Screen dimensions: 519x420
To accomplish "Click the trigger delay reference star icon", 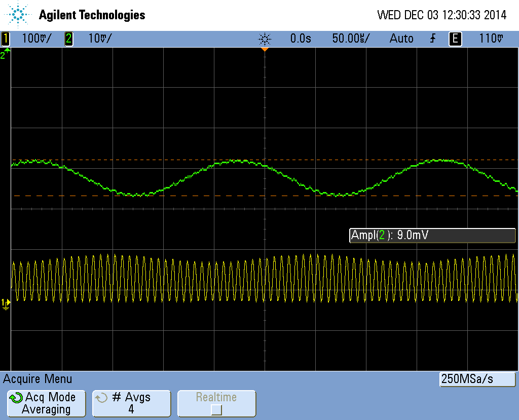I will pos(265,39).
